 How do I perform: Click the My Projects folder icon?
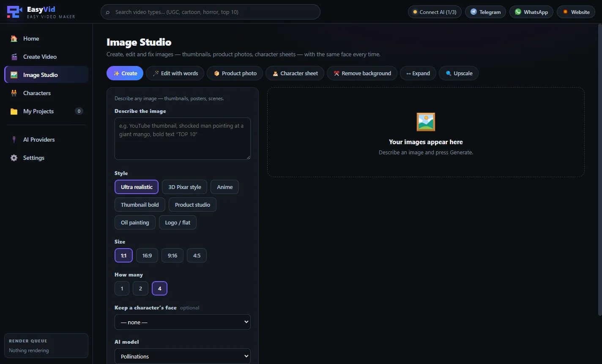pyautogui.click(x=14, y=111)
